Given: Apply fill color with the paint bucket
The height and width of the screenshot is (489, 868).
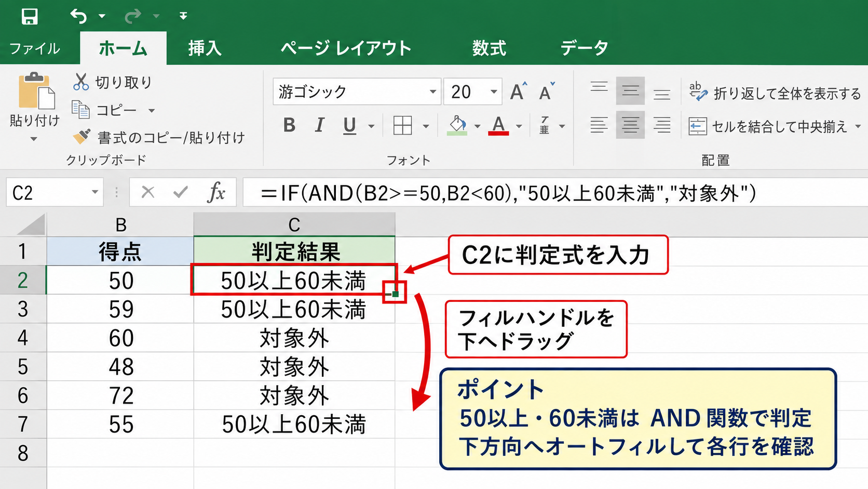Looking at the screenshot, I should click(x=457, y=125).
